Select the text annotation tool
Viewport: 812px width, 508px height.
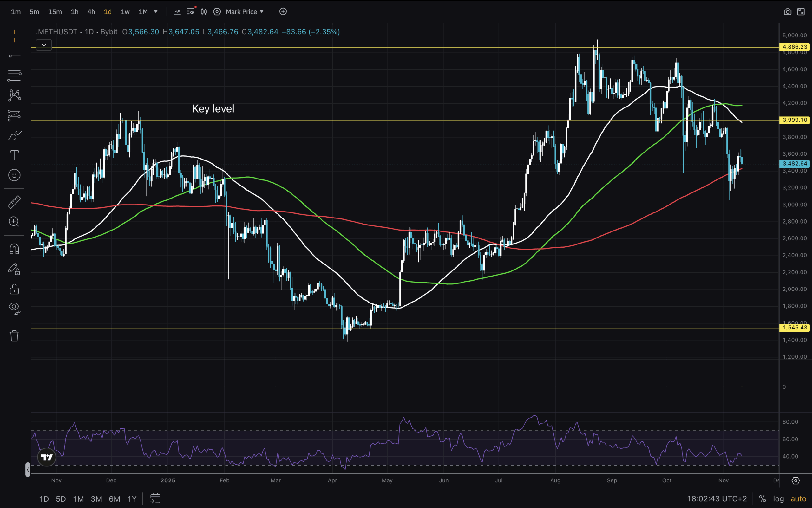pos(14,155)
